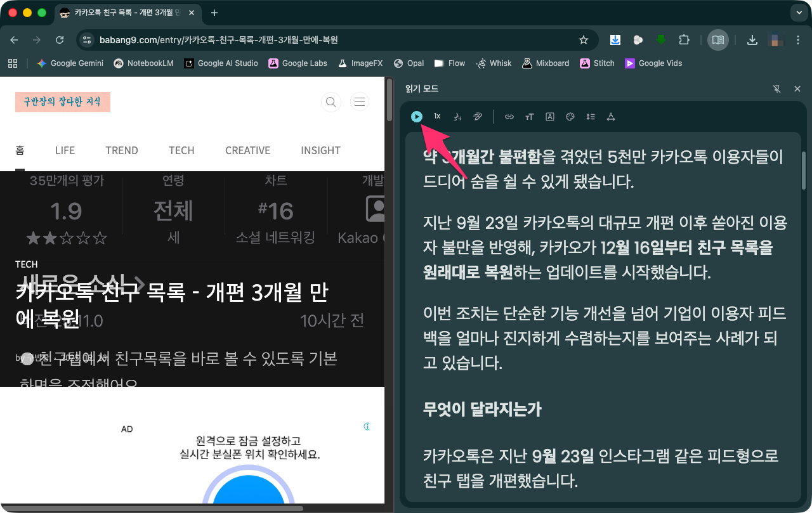This screenshot has height=513, width=812.
Task: Click the webpage horizontal scrollbar
Action: (152, 508)
